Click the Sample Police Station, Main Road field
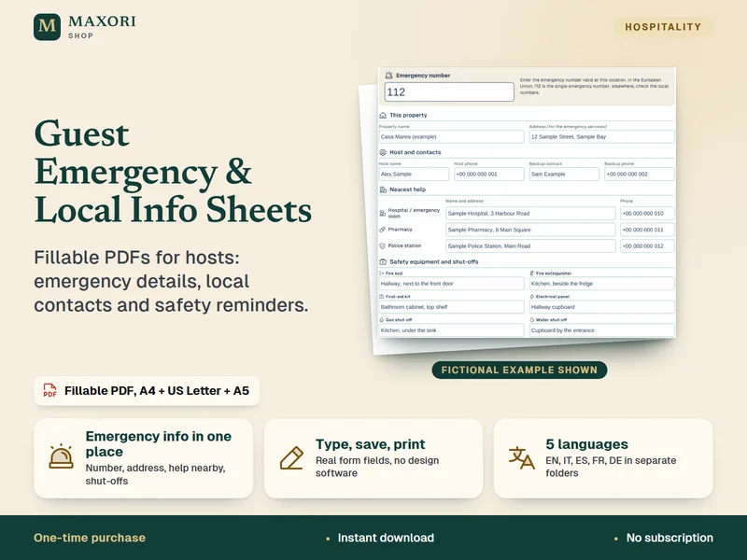 coord(530,245)
